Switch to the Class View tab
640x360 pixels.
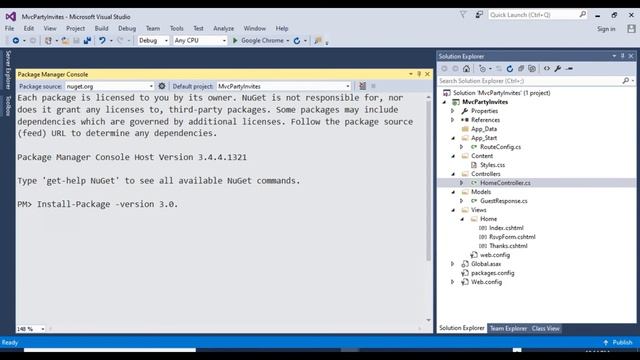[x=546, y=328]
